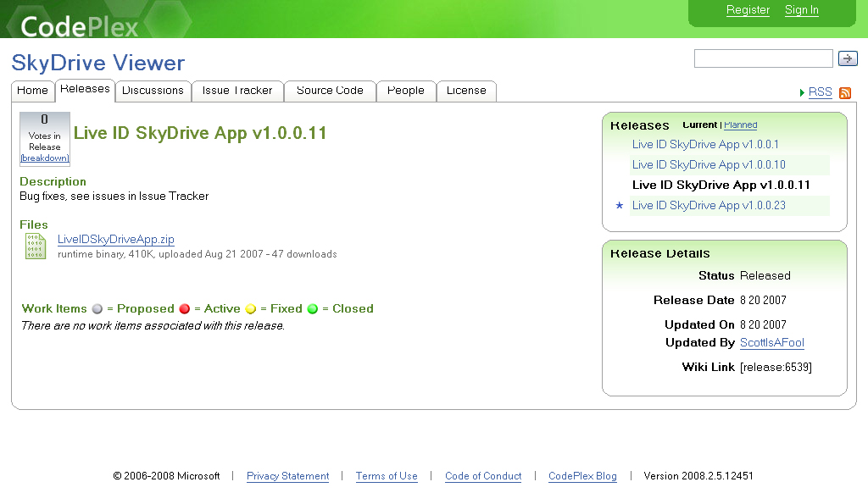The height and width of the screenshot is (493, 868).
Task: Click the Current releases label
Action: click(699, 125)
